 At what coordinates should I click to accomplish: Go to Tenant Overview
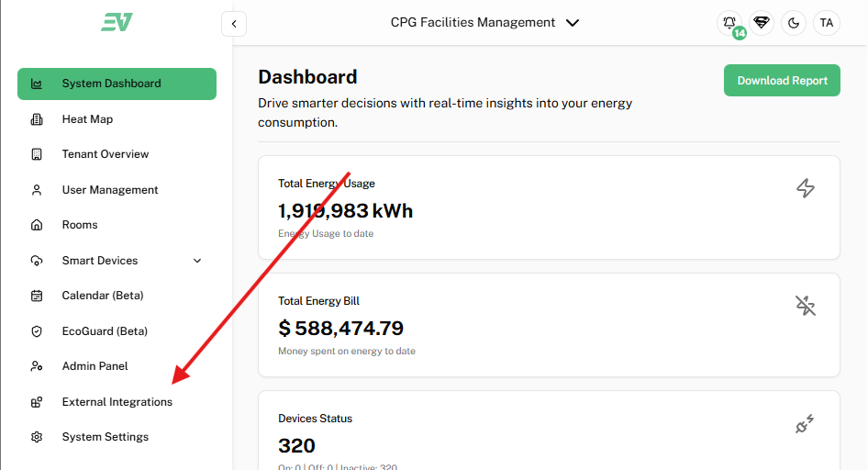pos(105,154)
